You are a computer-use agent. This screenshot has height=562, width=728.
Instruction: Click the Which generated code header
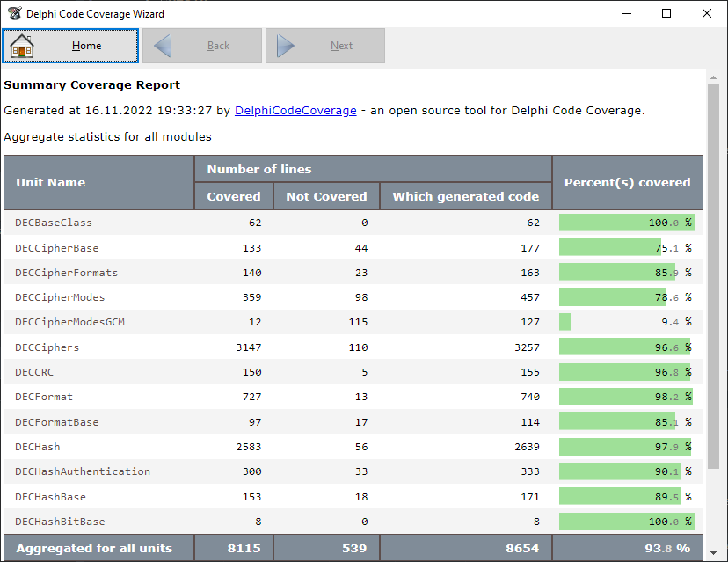(x=465, y=197)
